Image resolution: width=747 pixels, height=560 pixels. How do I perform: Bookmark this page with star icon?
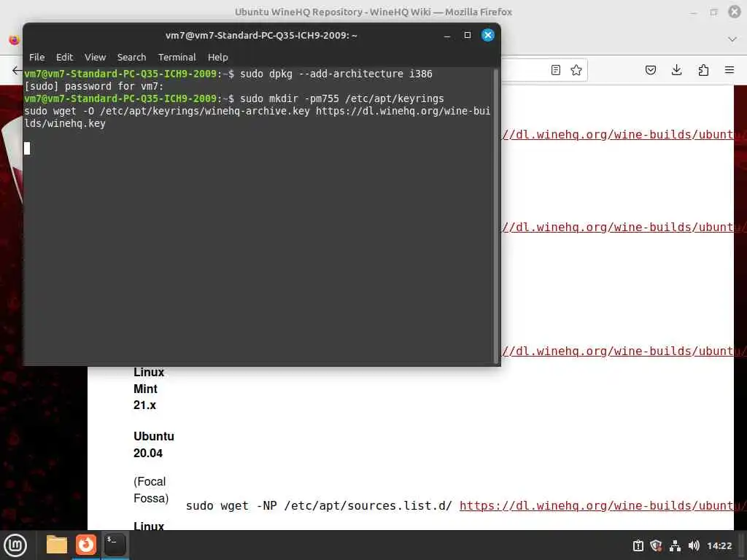pos(576,70)
